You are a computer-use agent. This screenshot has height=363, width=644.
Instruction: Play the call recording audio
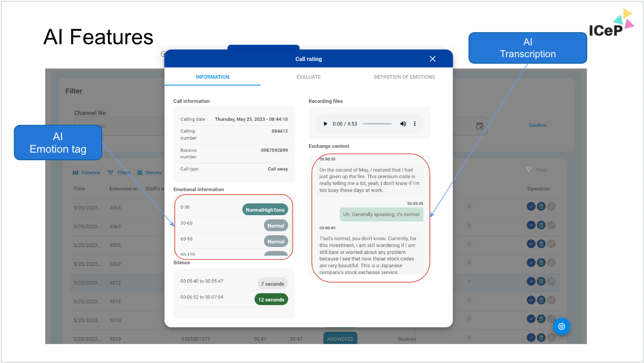(x=325, y=124)
